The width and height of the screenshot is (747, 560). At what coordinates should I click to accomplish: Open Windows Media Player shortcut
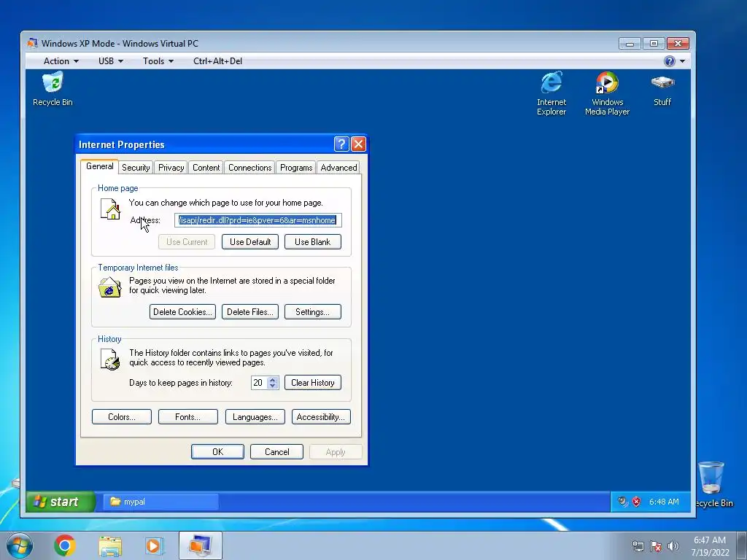coord(607,93)
